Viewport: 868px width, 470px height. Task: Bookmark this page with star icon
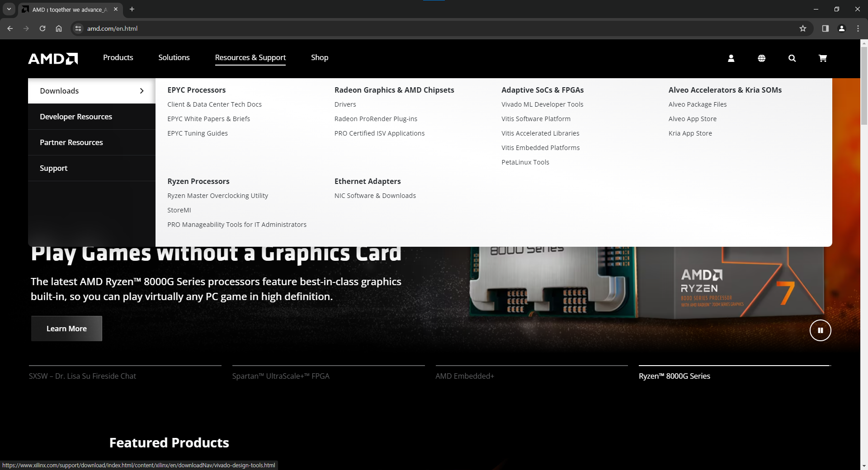[x=803, y=28]
